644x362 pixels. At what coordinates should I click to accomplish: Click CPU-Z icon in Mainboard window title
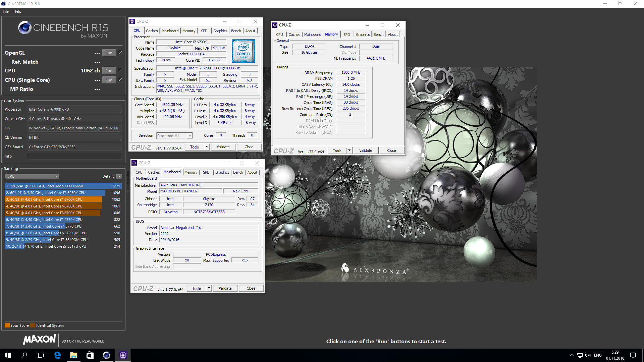[134, 163]
